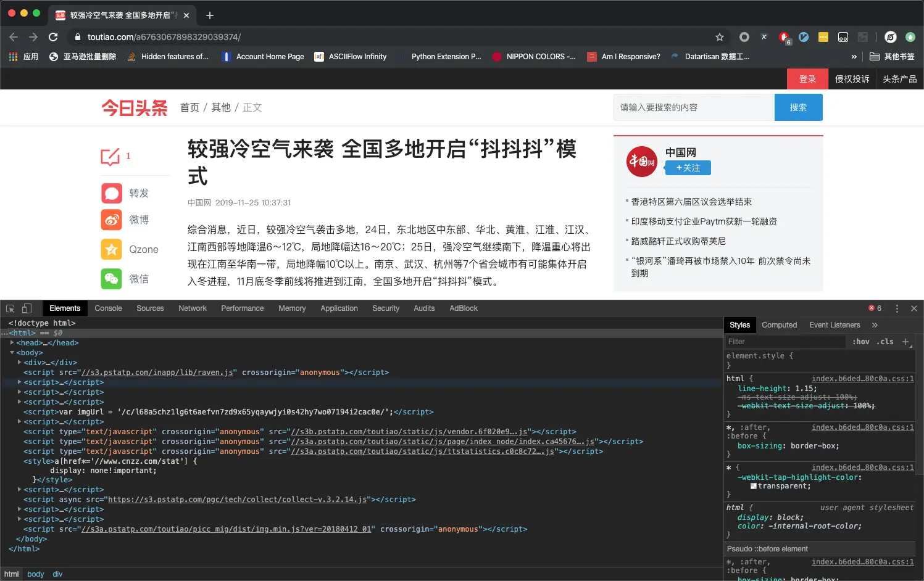Screen dimensions: 924x581
Task: Select the DevTools inspect element icon
Action: [10, 308]
